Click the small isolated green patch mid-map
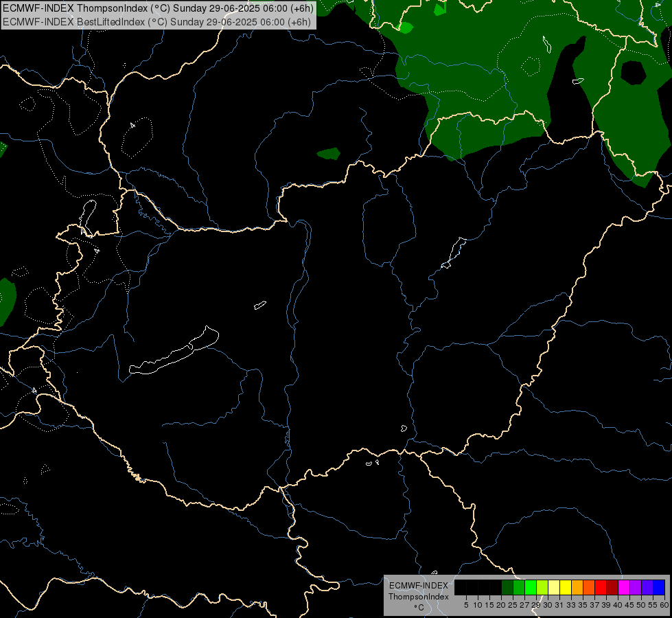Viewport: 672px width, 618px height. pyautogui.click(x=329, y=154)
